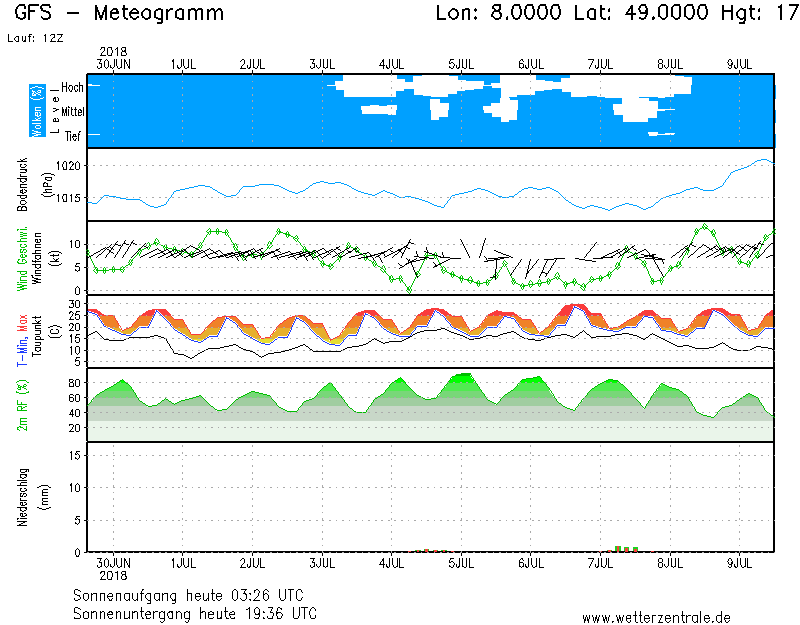
Task: Click the 1JUL date label on bottom axis
Action: (182, 563)
